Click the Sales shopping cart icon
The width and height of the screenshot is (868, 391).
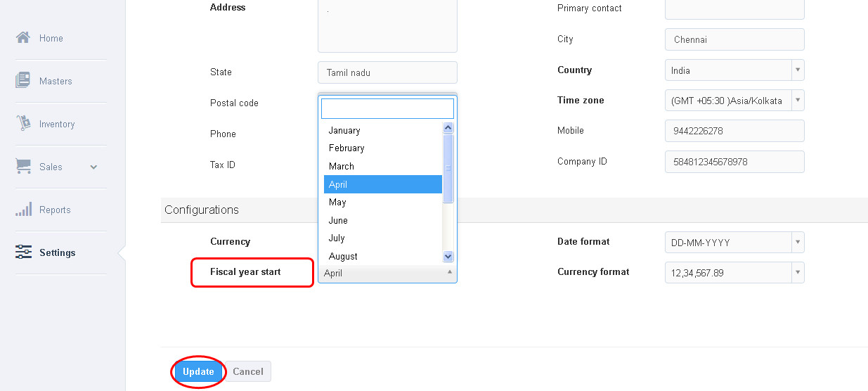[x=23, y=167]
